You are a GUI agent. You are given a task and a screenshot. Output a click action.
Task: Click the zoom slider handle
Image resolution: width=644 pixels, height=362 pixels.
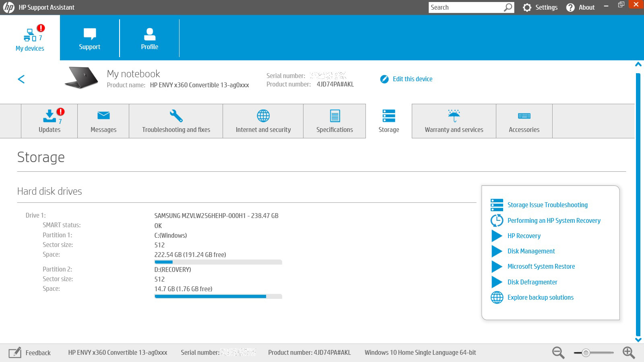coord(586,353)
